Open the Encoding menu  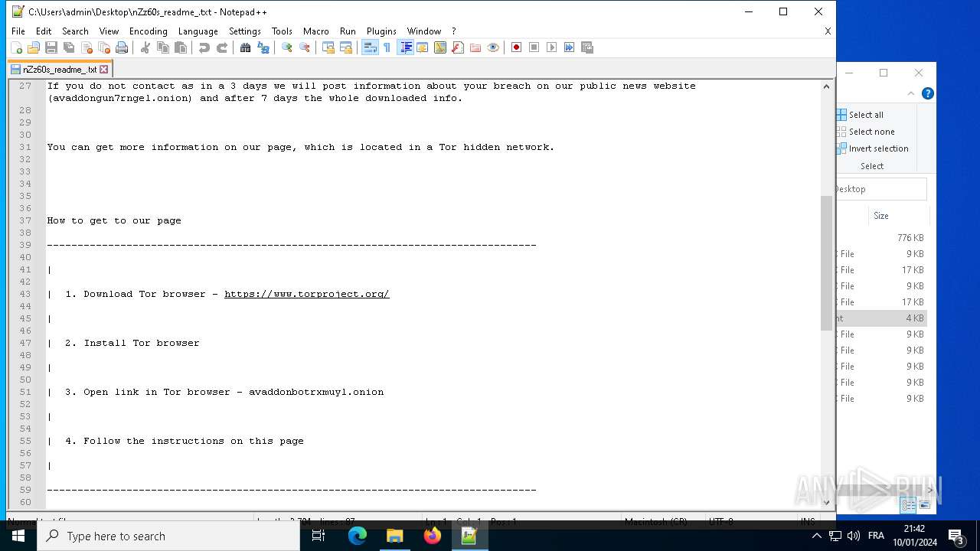pyautogui.click(x=148, y=31)
